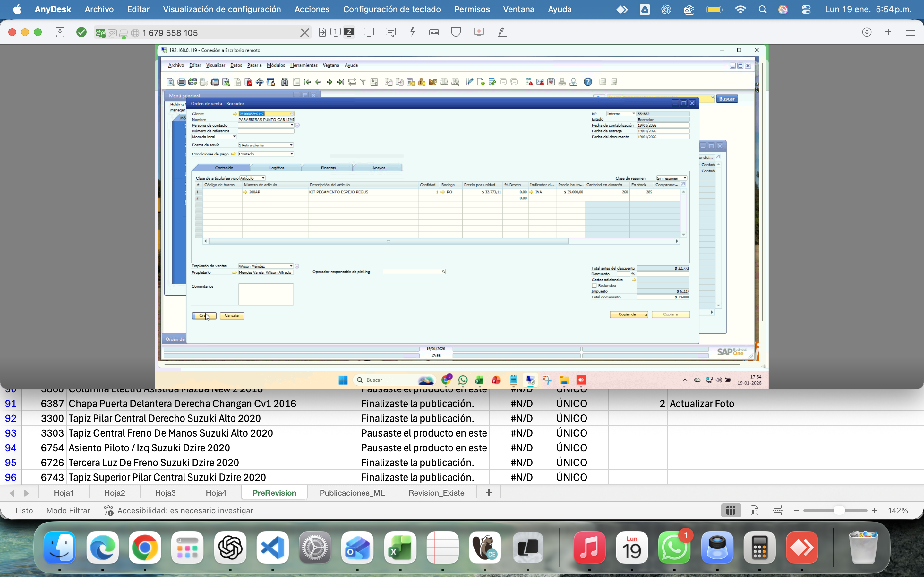924x577 pixels.
Task: Open the Logística tab
Action: point(277,168)
